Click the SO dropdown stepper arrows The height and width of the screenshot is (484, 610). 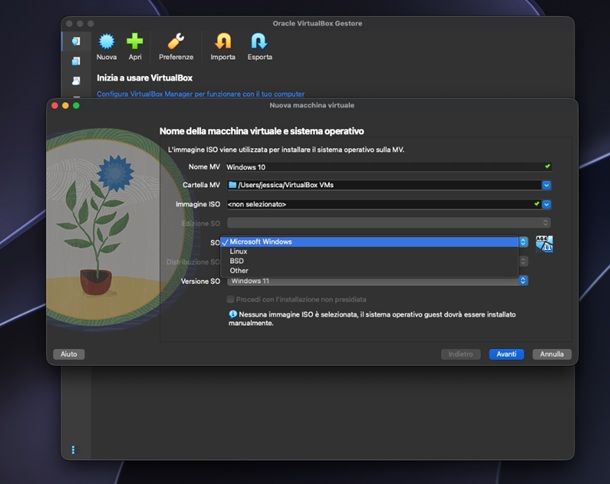click(523, 242)
